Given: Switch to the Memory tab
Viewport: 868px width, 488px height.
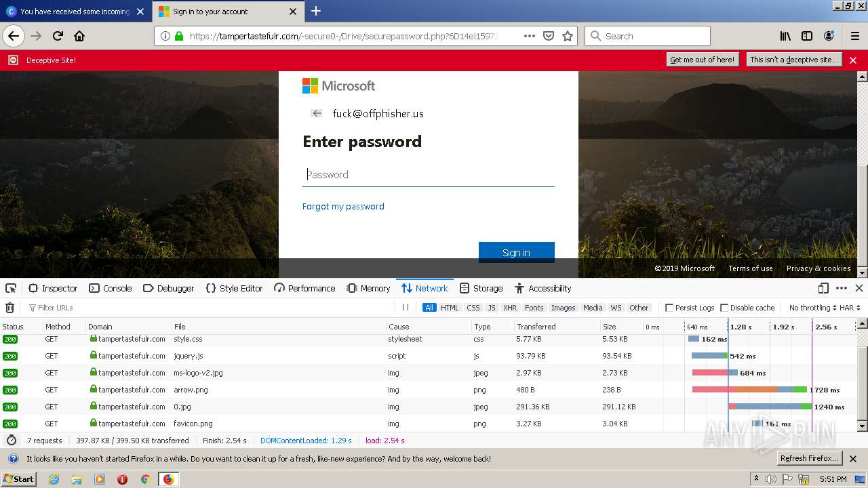Looking at the screenshot, I should pos(368,288).
